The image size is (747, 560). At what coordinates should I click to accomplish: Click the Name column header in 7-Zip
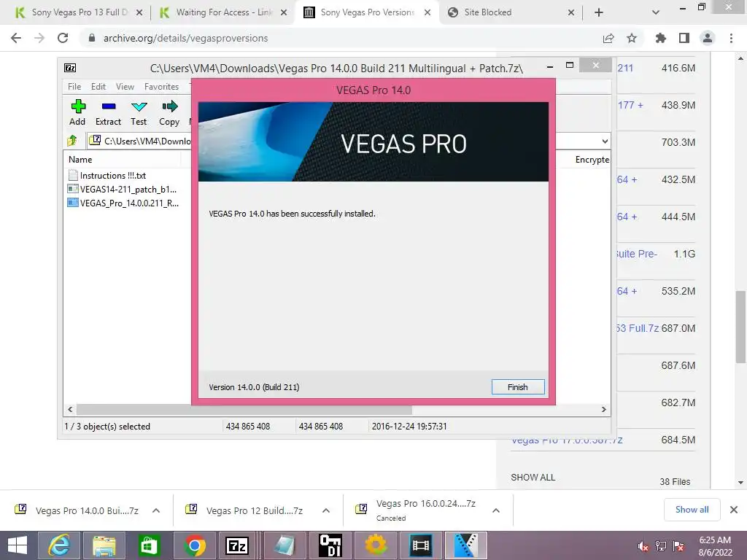tap(80, 160)
